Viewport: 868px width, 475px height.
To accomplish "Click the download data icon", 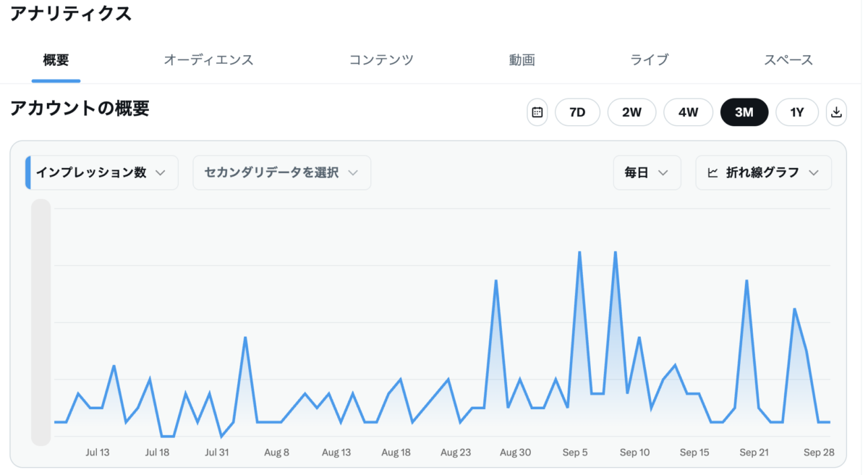I will (x=836, y=112).
